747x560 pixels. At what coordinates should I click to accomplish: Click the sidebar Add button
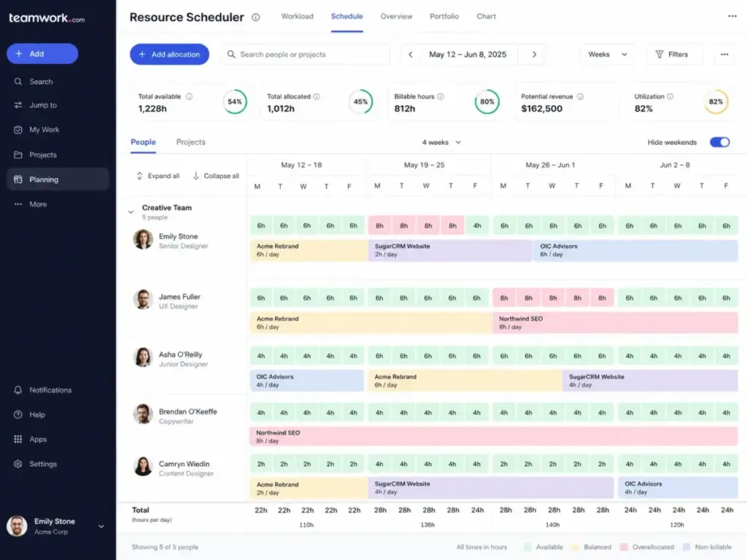(x=42, y=54)
